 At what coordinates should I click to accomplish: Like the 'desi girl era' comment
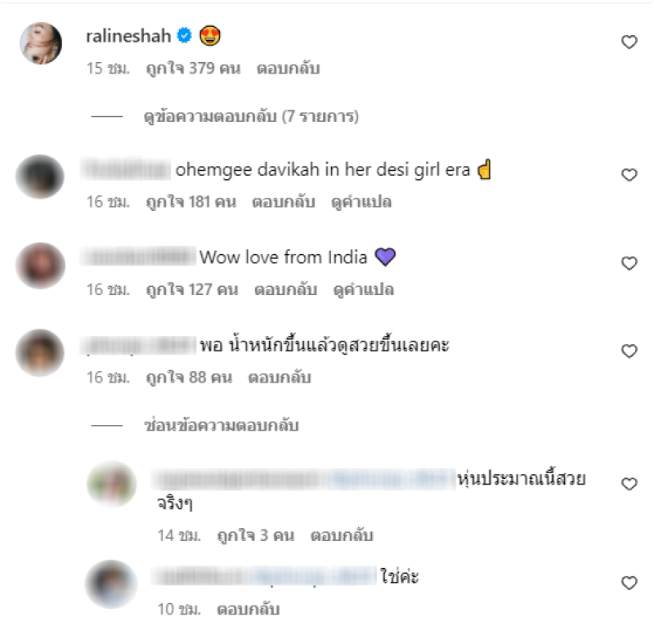pyautogui.click(x=629, y=175)
